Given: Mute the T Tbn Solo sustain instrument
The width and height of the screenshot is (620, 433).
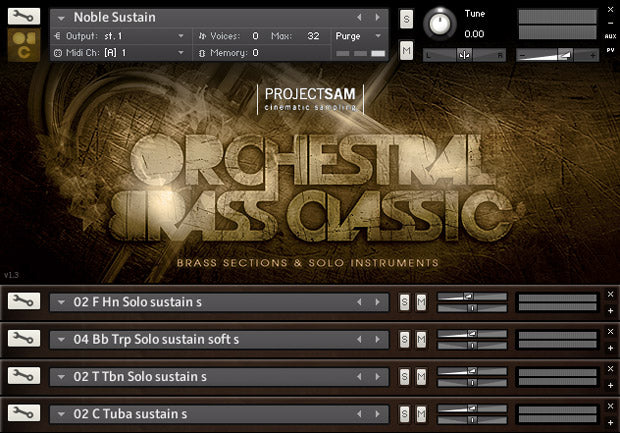Looking at the screenshot, I should 422,377.
